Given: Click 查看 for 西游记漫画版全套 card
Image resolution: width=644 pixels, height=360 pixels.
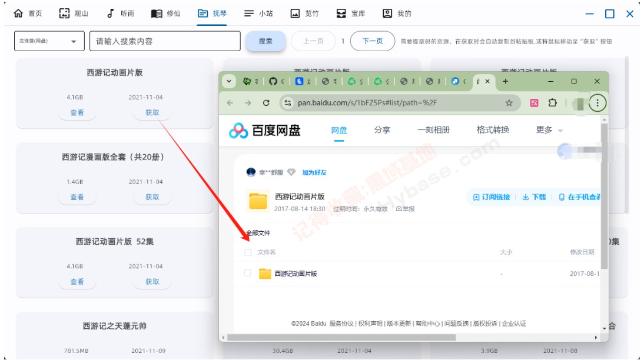Looking at the screenshot, I should (x=77, y=197).
